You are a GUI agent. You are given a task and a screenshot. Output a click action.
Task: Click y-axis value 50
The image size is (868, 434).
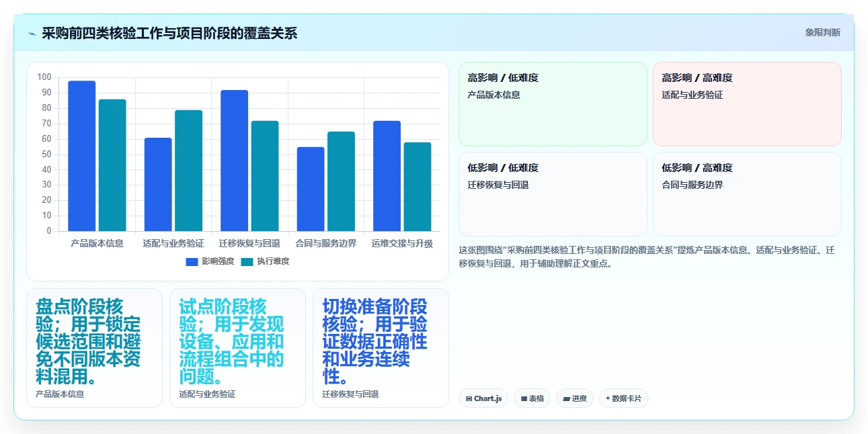coord(46,154)
